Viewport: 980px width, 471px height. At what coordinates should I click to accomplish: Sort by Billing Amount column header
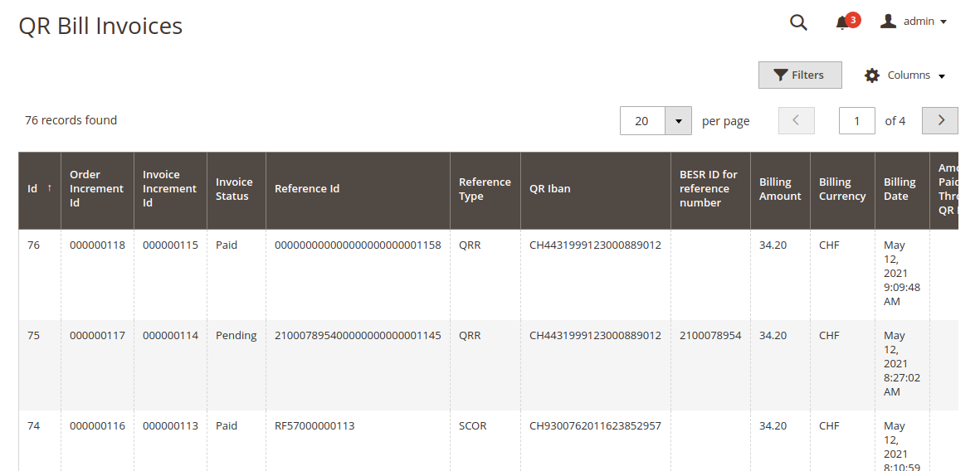pyautogui.click(x=779, y=189)
